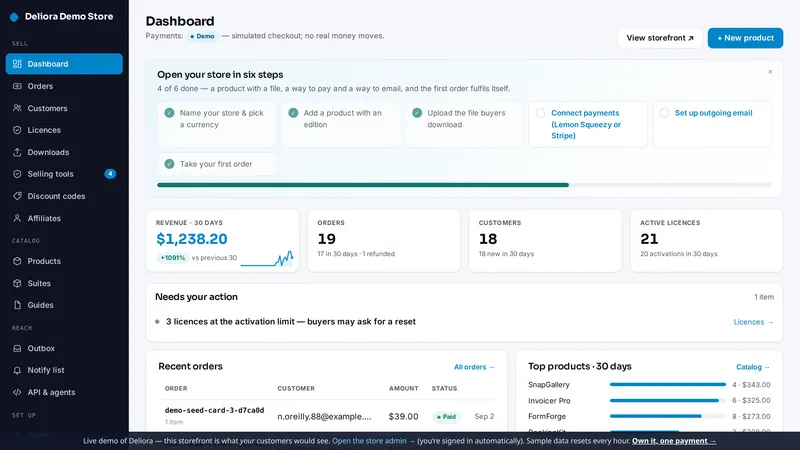Follow the Licences arrow link

[x=753, y=322]
